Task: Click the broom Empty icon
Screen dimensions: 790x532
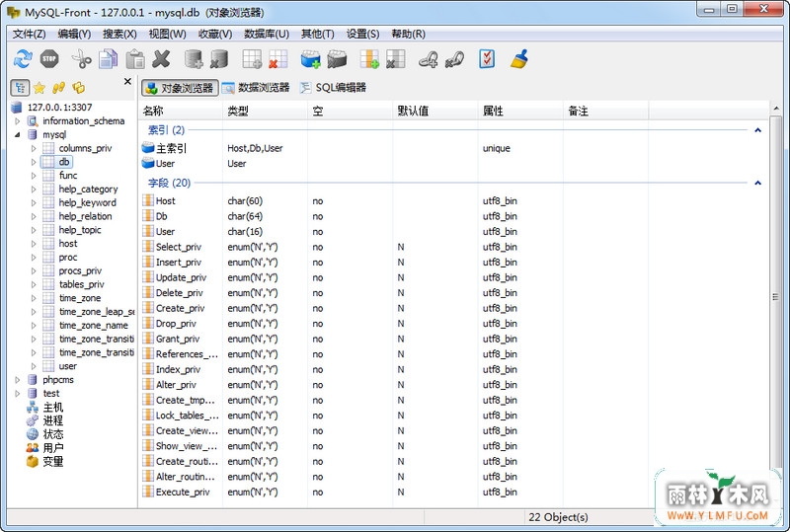Action: [x=519, y=59]
